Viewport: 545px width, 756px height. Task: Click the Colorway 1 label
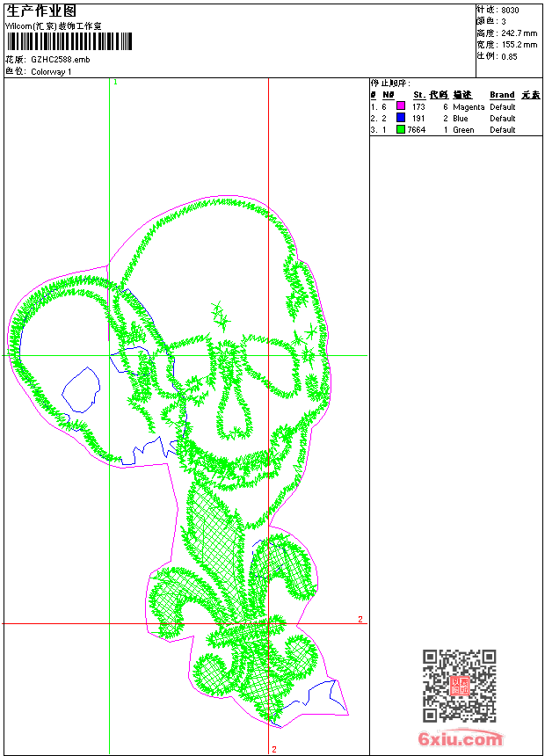pos(51,72)
